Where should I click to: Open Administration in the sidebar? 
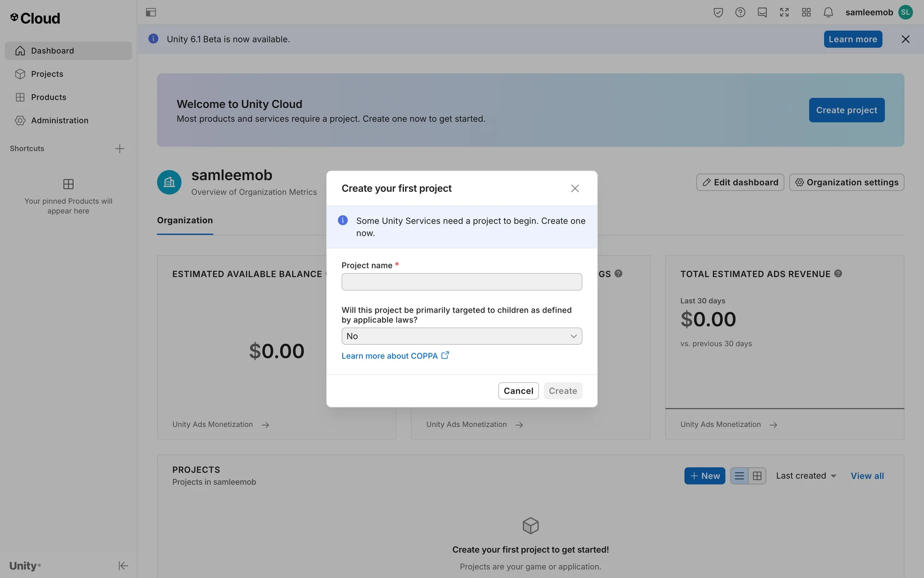[x=60, y=120]
